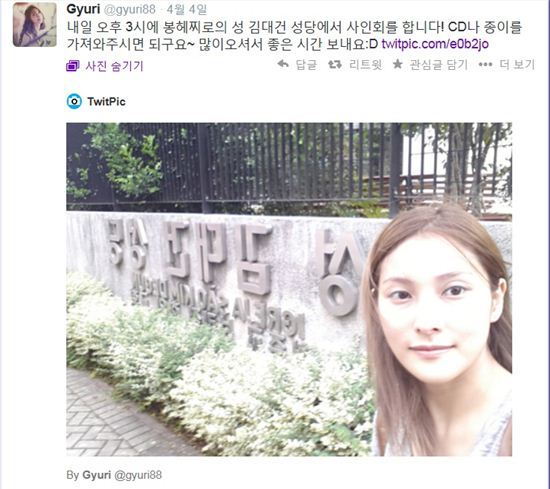Open the embedded selfie photo
The width and height of the screenshot is (550, 489).
click(x=289, y=289)
